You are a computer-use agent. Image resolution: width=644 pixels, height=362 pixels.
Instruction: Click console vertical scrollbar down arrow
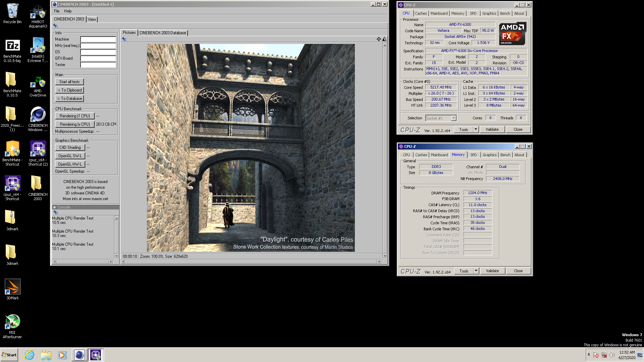coord(116,256)
